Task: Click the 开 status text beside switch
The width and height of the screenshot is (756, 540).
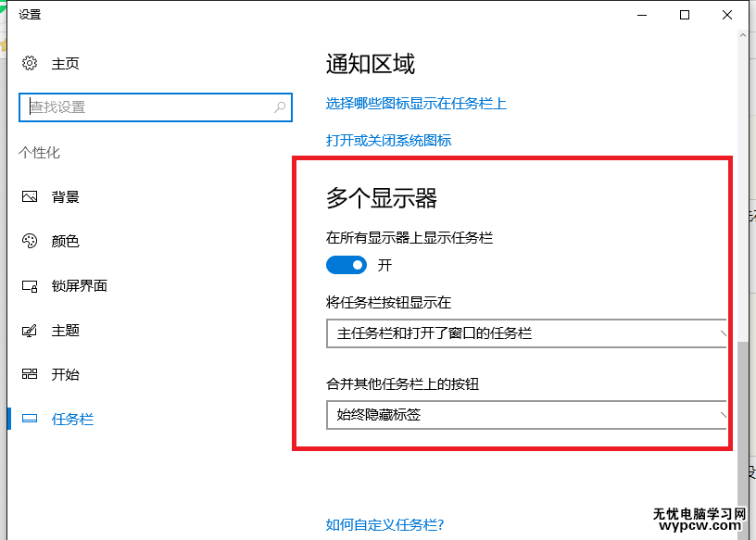Action: [384, 265]
